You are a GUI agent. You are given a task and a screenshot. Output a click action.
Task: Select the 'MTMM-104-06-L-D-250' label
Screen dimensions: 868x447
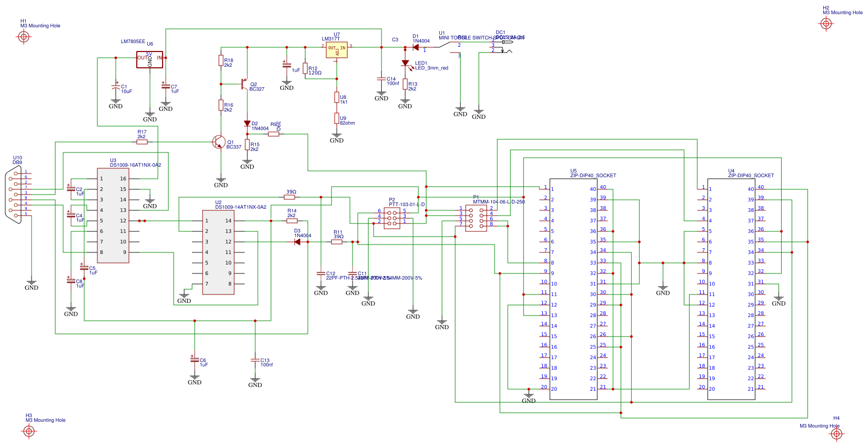coord(499,202)
